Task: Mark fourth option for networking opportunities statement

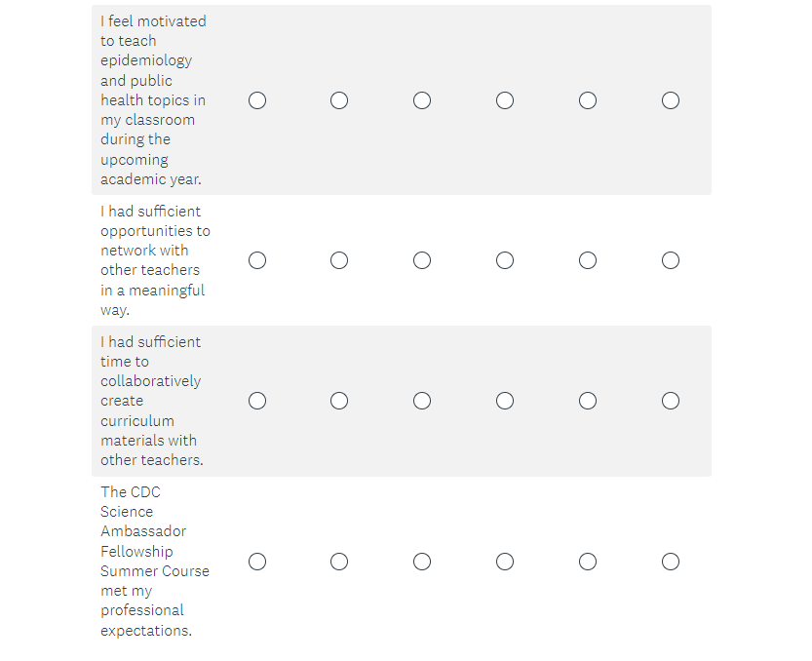Action: (x=505, y=260)
